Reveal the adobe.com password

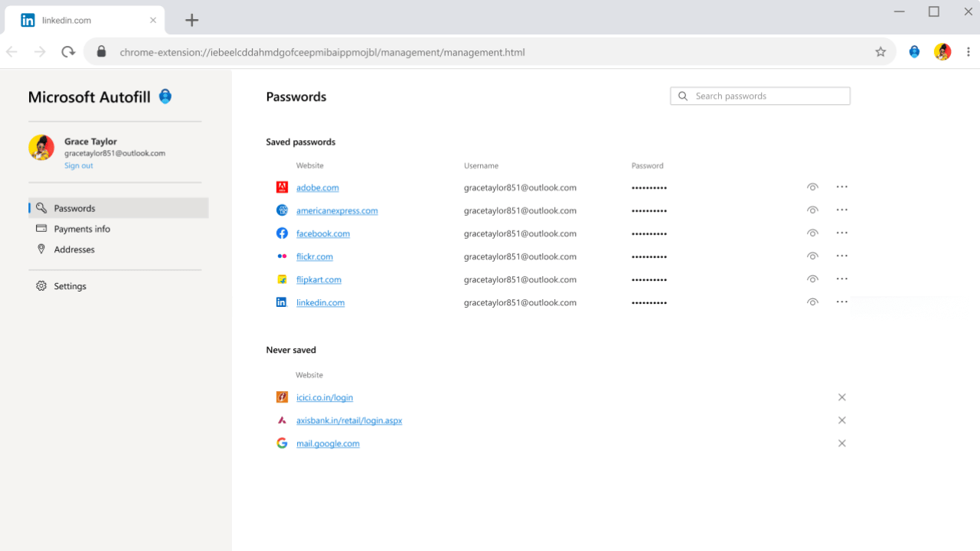[812, 187]
